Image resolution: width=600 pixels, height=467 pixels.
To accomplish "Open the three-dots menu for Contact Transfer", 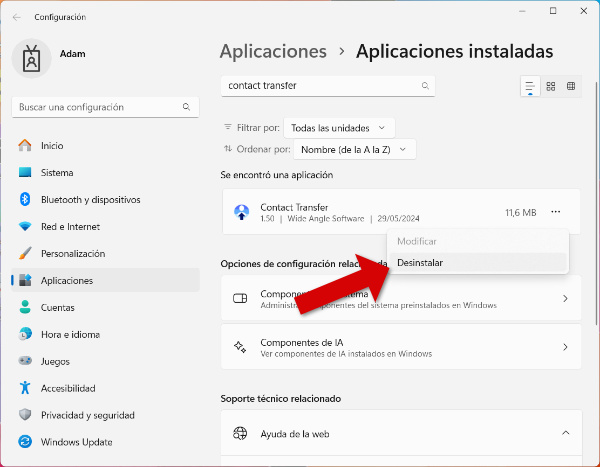I will point(556,212).
